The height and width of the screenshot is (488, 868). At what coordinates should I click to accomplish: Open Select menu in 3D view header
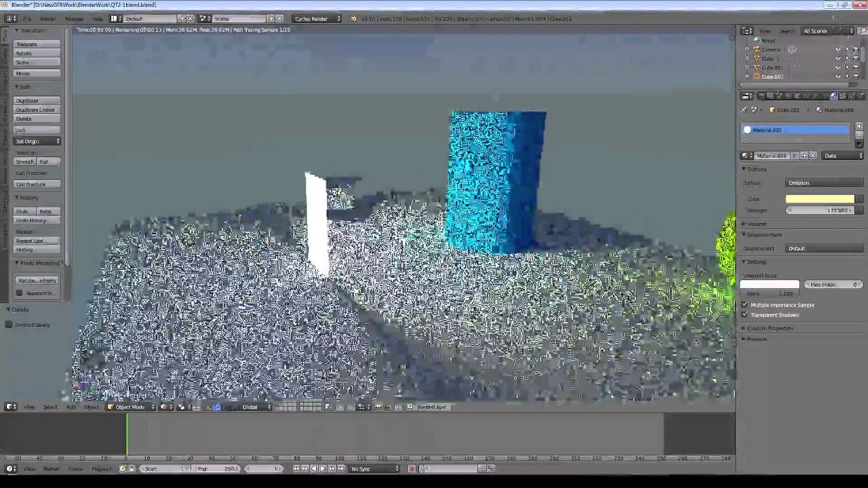point(50,407)
